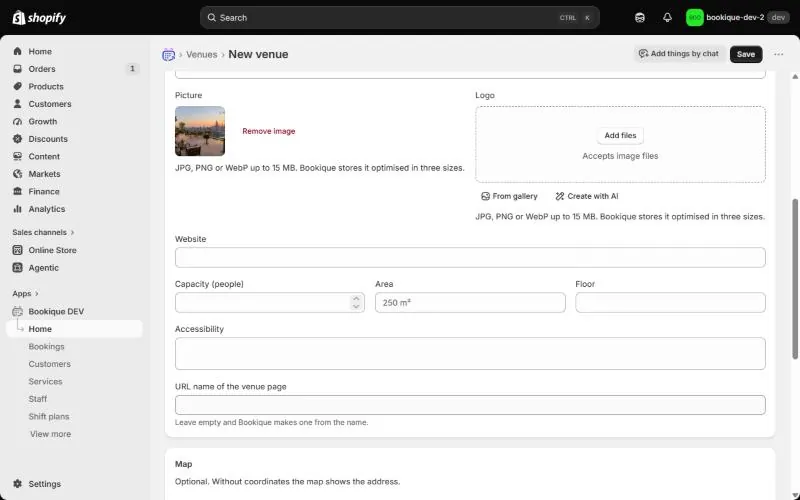Open the bookique-dev-2 account menu
The width and height of the screenshot is (800, 500).
[x=738, y=18]
